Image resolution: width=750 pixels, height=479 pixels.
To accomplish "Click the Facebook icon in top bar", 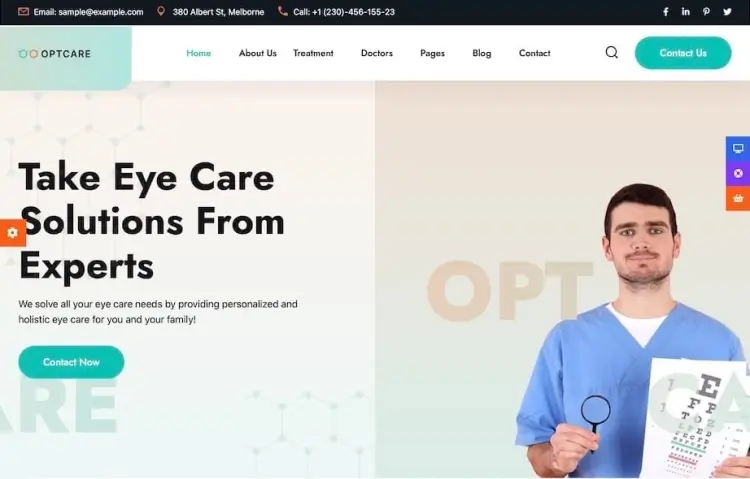I will 665,11.
